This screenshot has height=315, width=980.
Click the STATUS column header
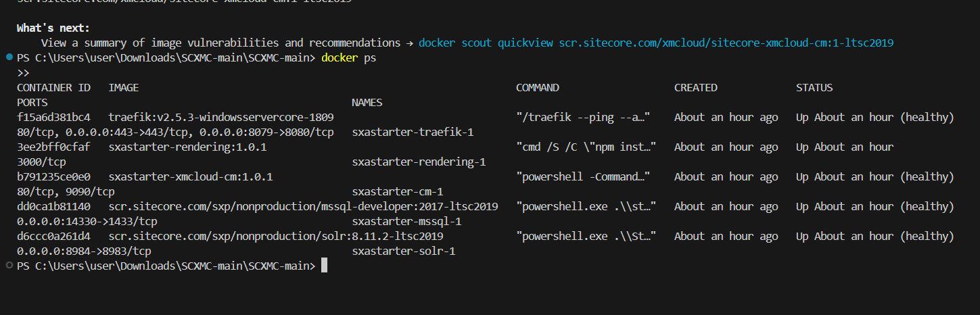point(814,88)
